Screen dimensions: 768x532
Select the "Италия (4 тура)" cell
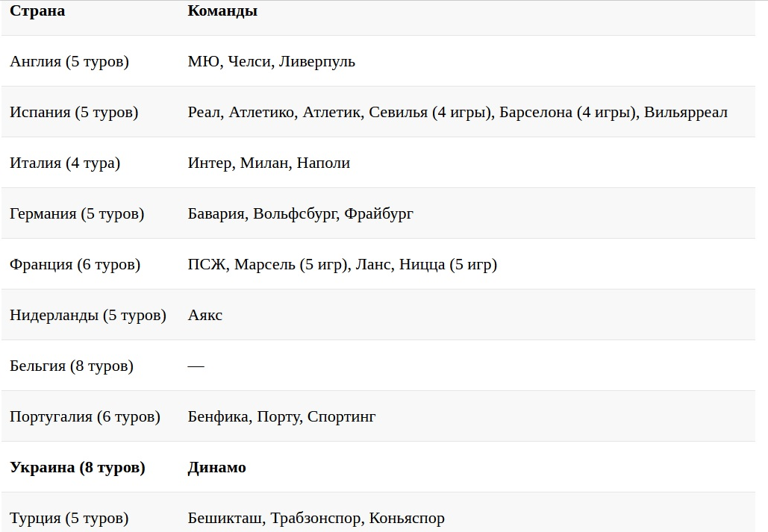pos(65,163)
